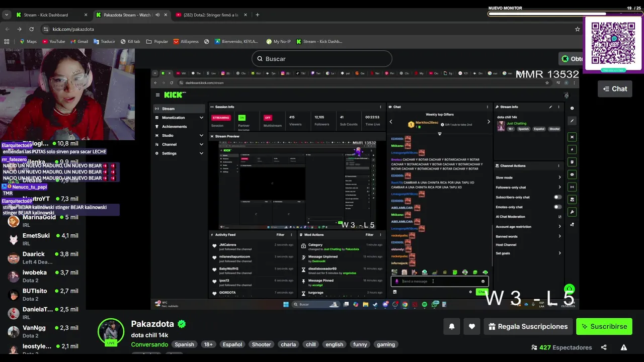Click the Buscar search field on Kick
644x362 pixels.
pos(321,59)
